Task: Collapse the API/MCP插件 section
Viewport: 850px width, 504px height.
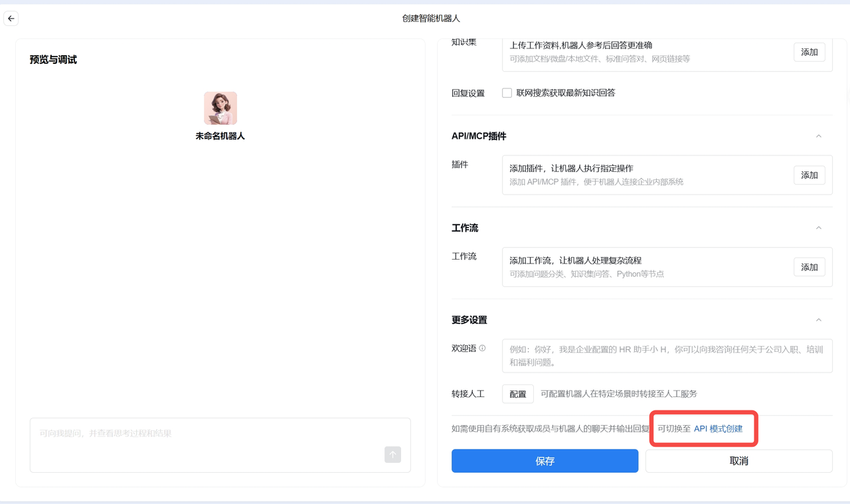Action: [x=818, y=135]
